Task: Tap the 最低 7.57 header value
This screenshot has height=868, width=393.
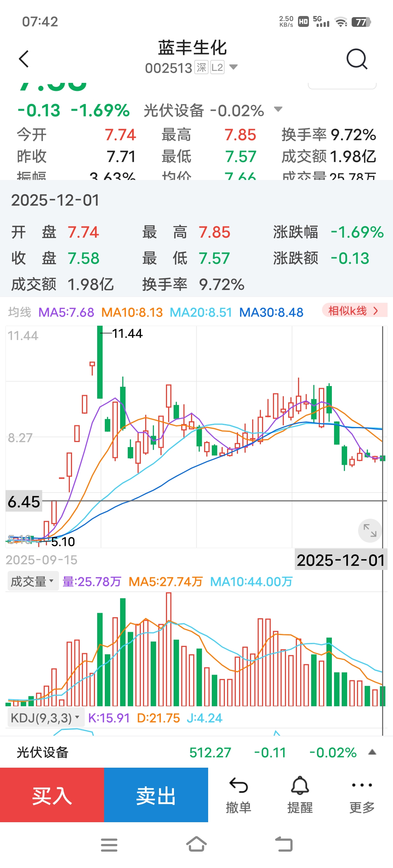Action: coord(241,157)
